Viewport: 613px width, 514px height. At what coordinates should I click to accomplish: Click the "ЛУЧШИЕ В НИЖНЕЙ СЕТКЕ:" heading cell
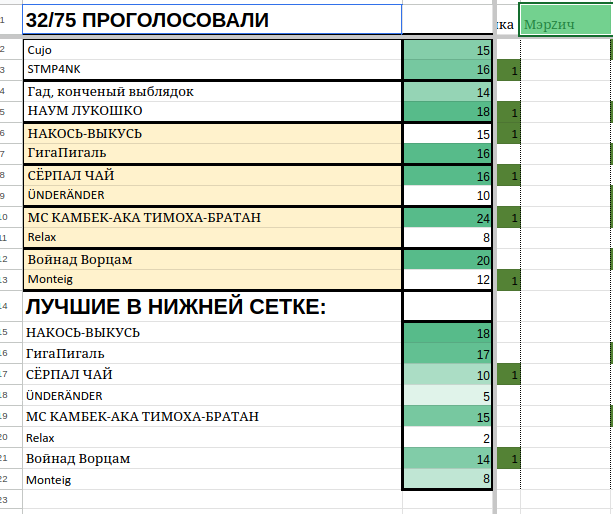(212, 306)
